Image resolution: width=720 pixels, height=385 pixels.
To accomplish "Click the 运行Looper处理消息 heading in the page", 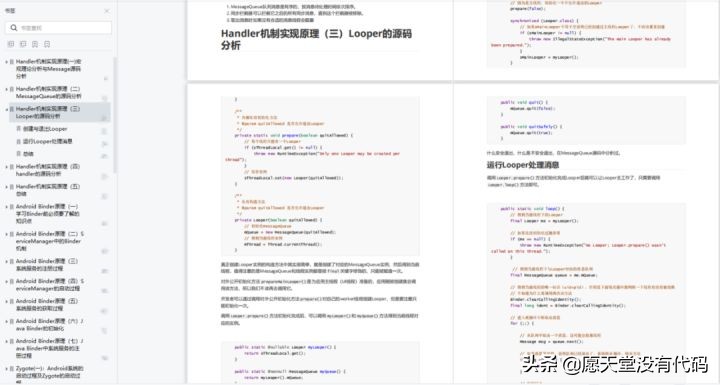I will [x=523, y=165].
